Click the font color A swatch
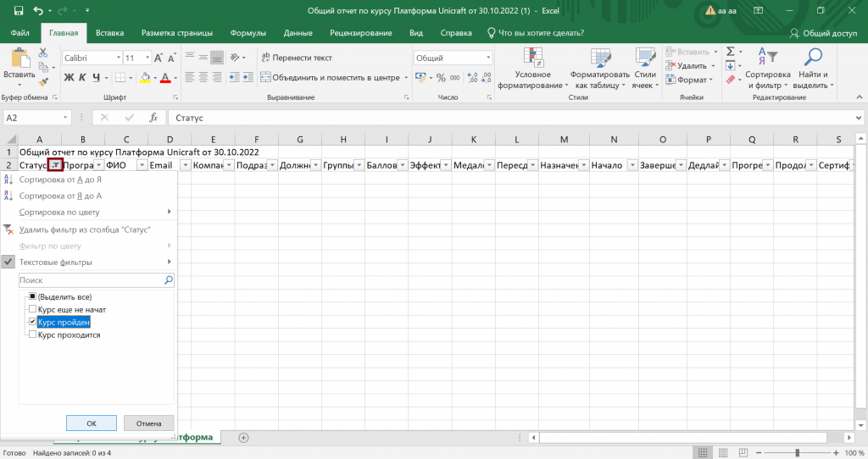The width and height of the screenshot is (868, 459). coord(165,77)
